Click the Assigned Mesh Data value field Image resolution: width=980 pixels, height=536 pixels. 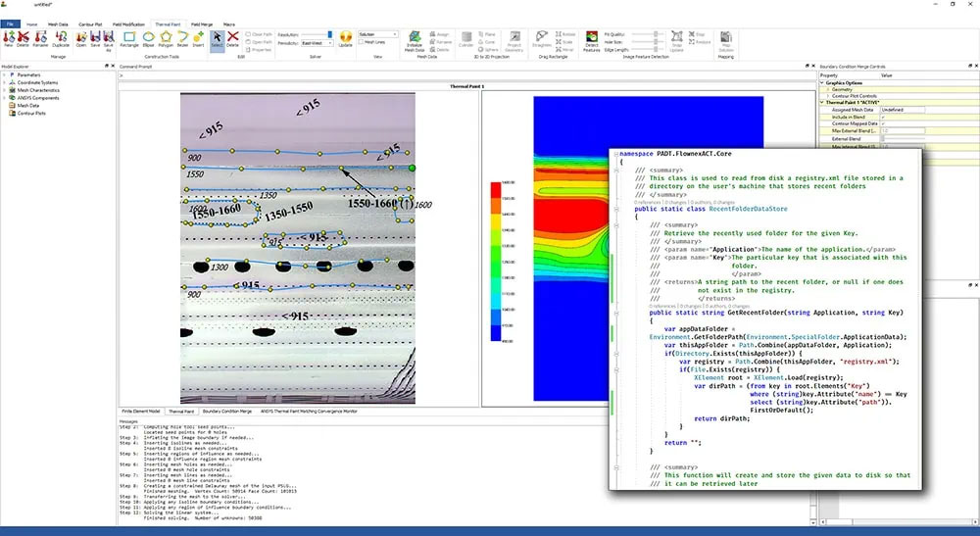point(903,110)
